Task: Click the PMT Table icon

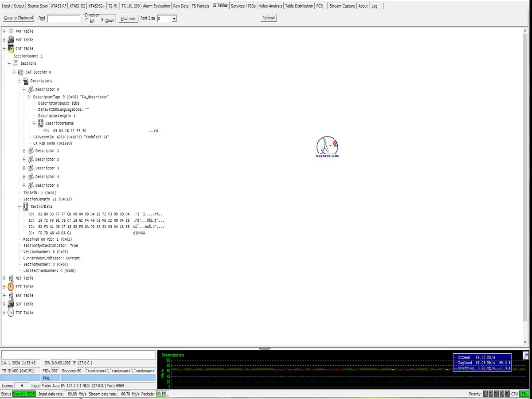Action: pos(11,40)
